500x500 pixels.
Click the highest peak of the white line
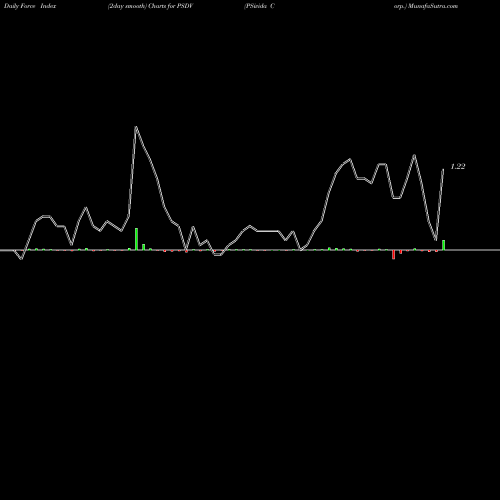click(x=136, y=127)
